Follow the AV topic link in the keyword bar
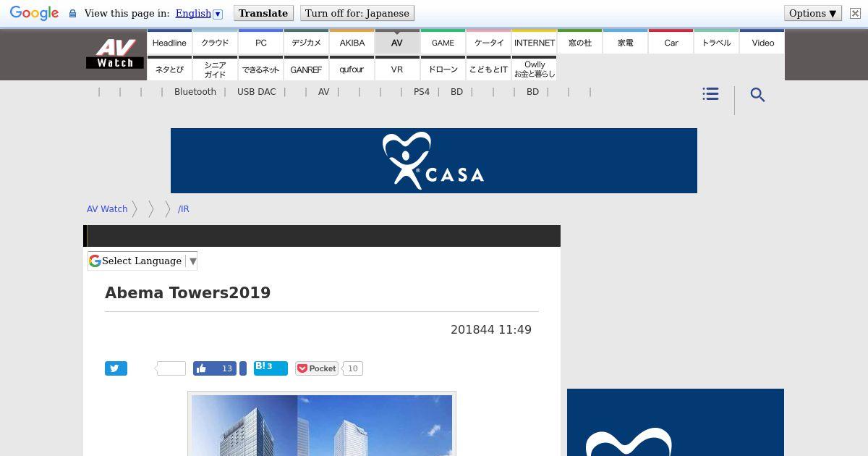The height and width of the screenshot is (456, 868). pos(323,92)
